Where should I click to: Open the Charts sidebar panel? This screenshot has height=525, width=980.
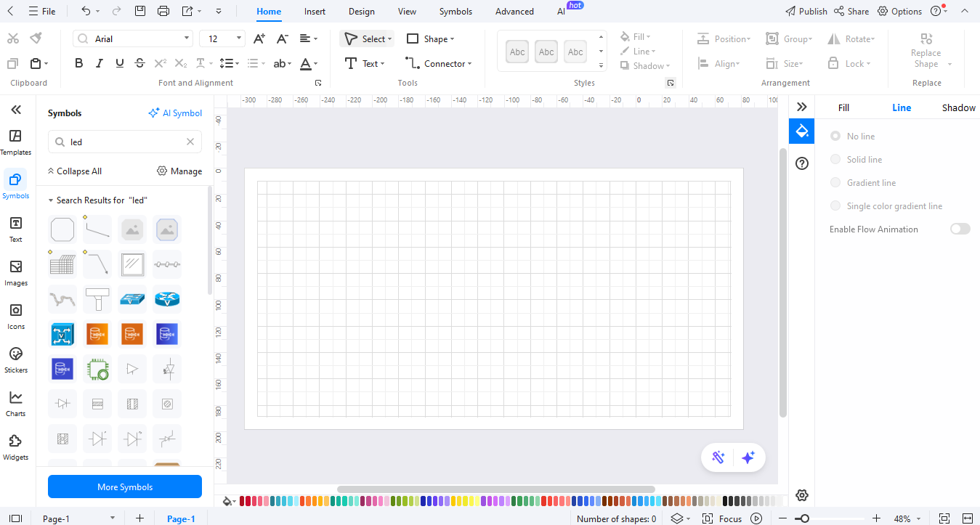16,404
